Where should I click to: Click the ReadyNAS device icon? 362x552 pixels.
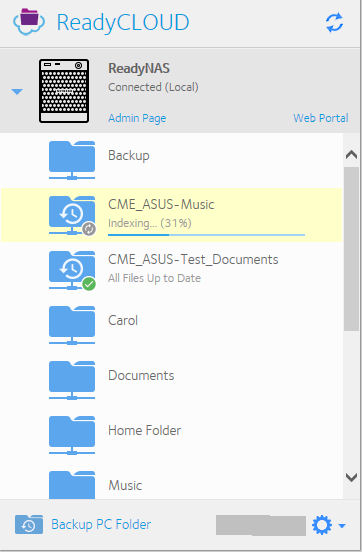click(x=64, y=91)
